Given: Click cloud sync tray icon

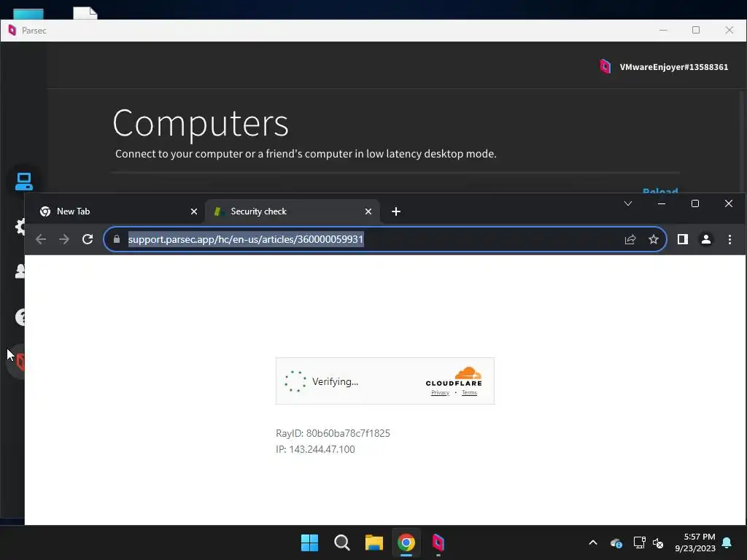Looking at the screenshot, I should click(x=616, y=542).
